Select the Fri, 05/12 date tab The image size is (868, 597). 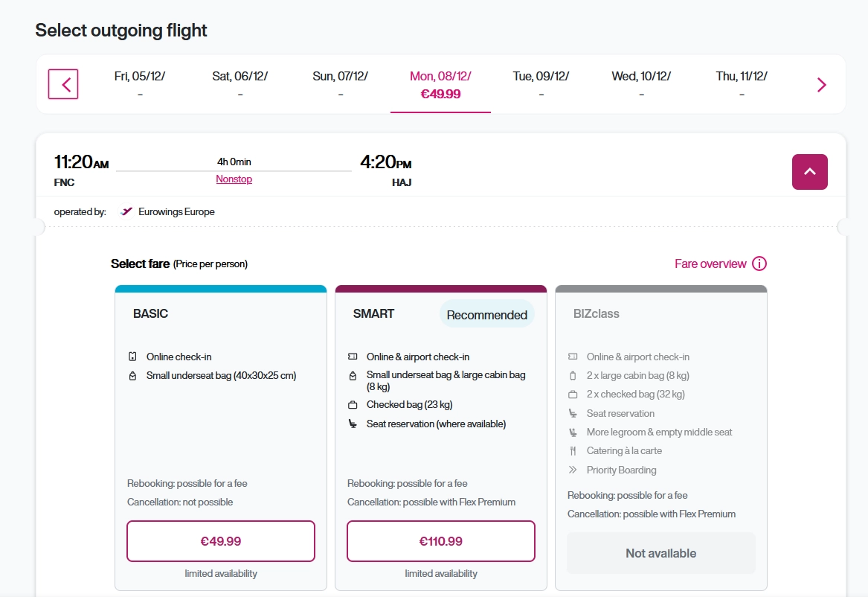click(140, 84)
